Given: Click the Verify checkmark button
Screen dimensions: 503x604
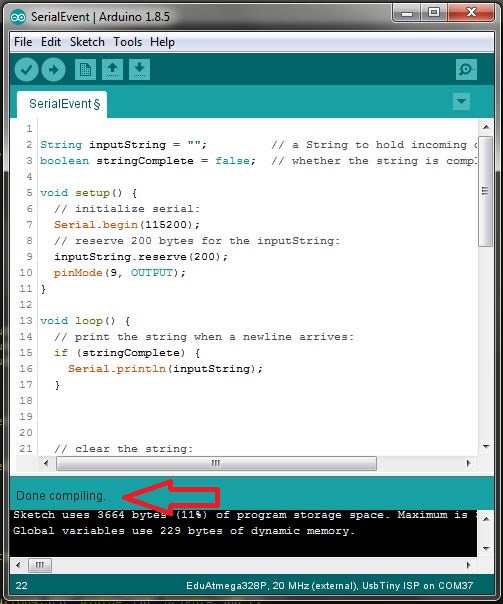Looking at the screenshot, I should tap(26, 70).
